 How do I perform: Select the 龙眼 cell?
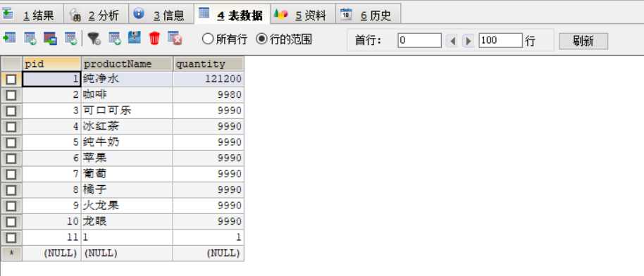click(127, 222)
